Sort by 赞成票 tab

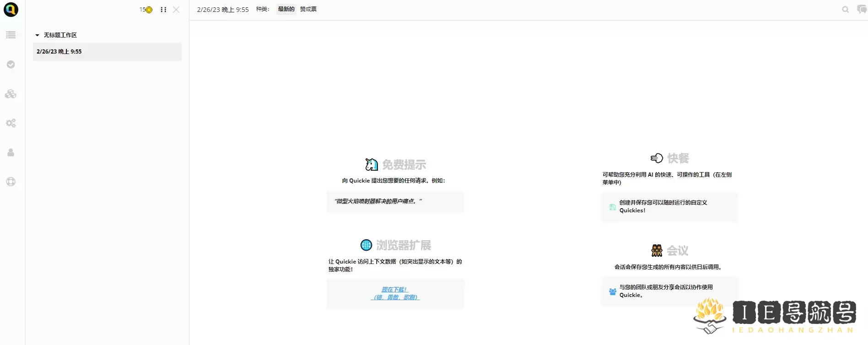coord(308,9)
